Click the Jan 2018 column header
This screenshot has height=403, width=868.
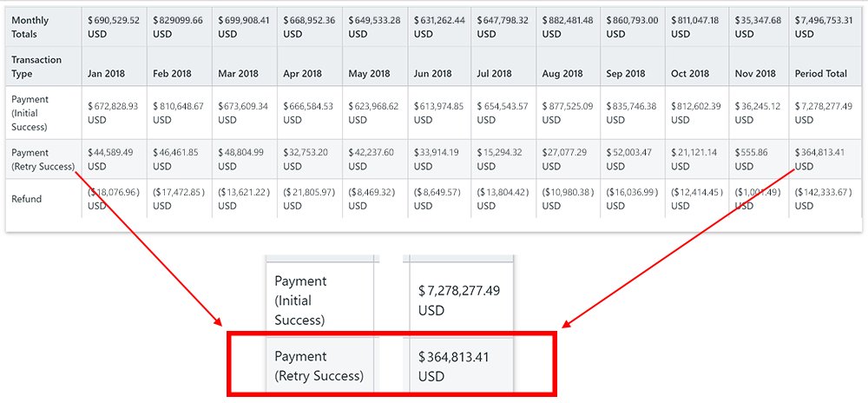click(106, 73)
